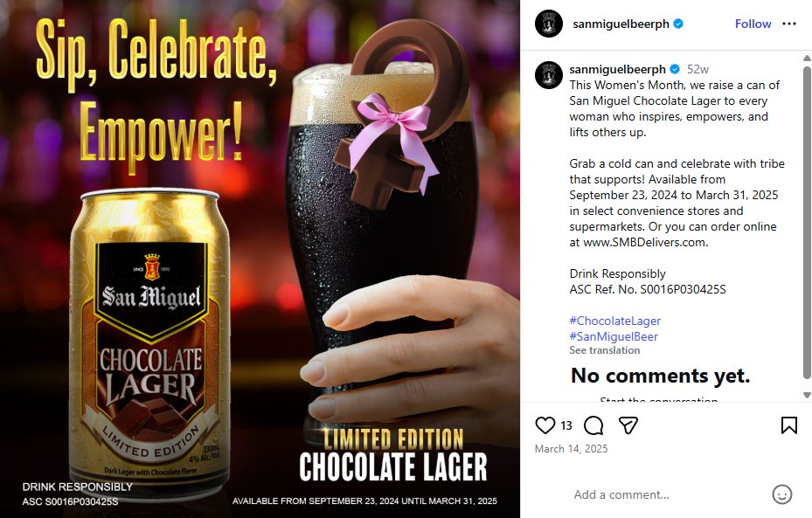Click sanmiguelbeerph username in header

[621, 24]
